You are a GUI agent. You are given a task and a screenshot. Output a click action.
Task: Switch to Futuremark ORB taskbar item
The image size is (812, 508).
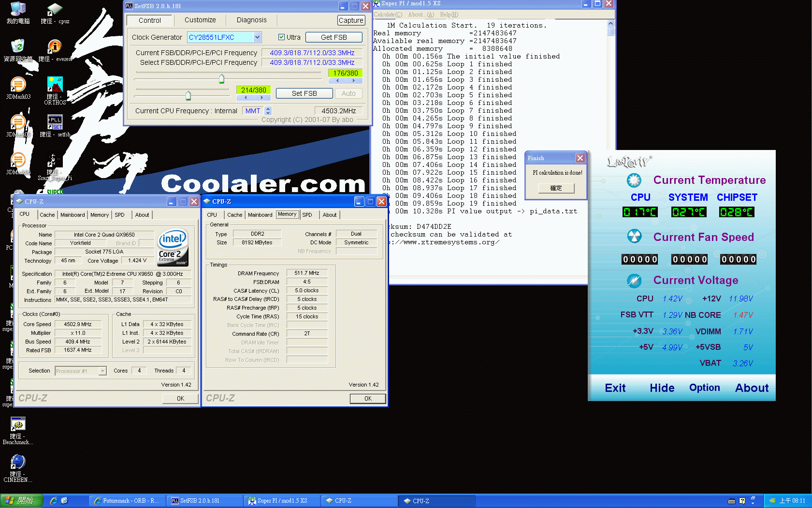pyautogui.click(x=127, y=501)
